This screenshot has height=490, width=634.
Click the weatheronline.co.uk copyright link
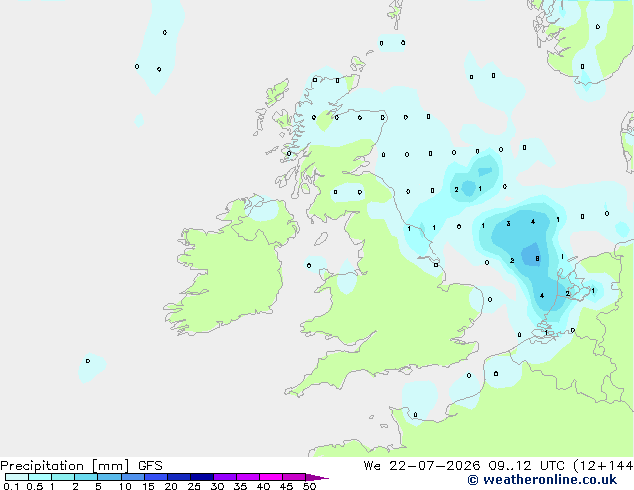click(542, 480)
